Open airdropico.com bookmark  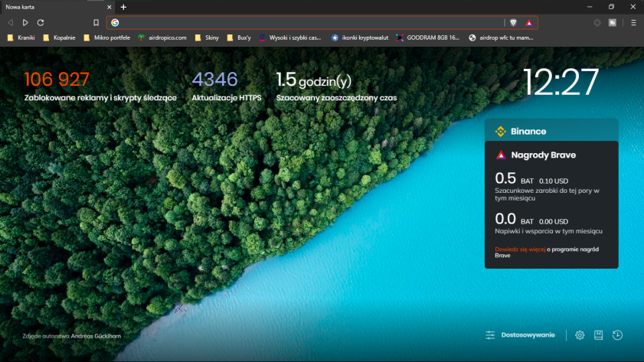coord(162,38)
